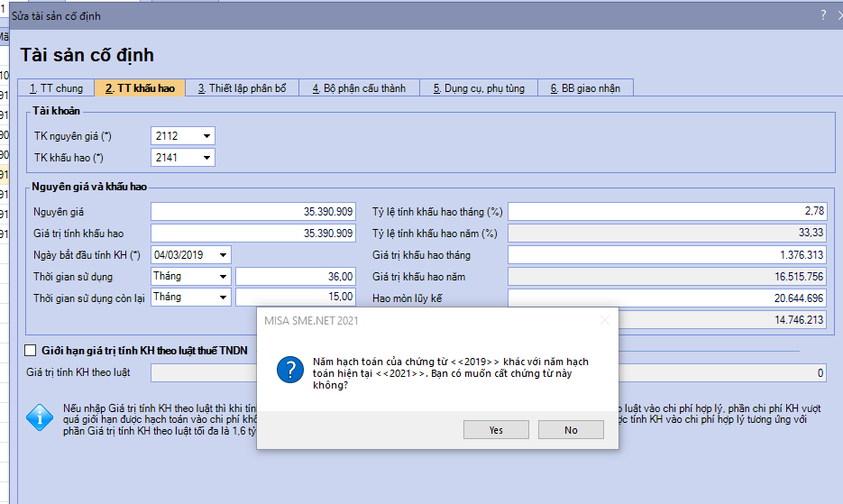The width and height of the screenshot is (843, 504).
Task: Expand Thời gian sử dụng còn lại unit dropdown
Action: (x=223, y=297)
